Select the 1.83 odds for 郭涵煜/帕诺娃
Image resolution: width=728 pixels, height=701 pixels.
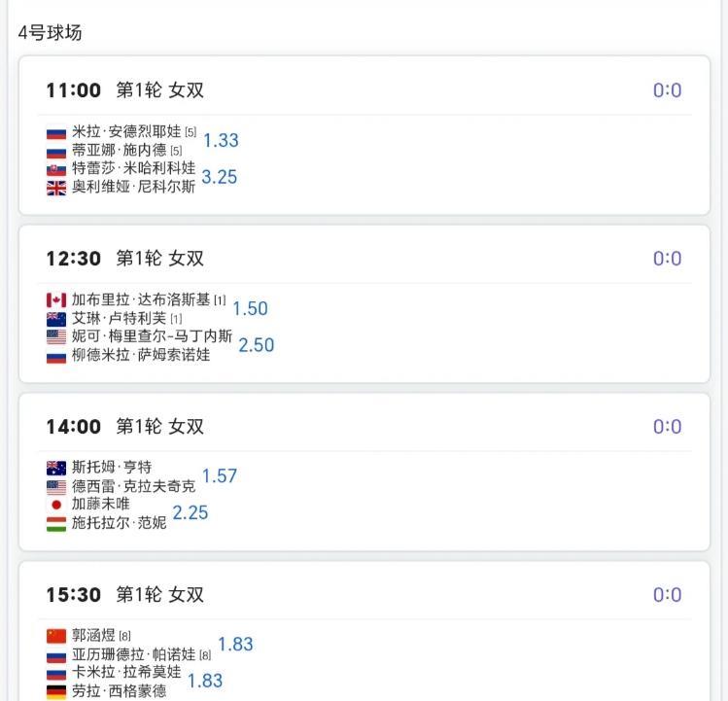tap(235, 644)
